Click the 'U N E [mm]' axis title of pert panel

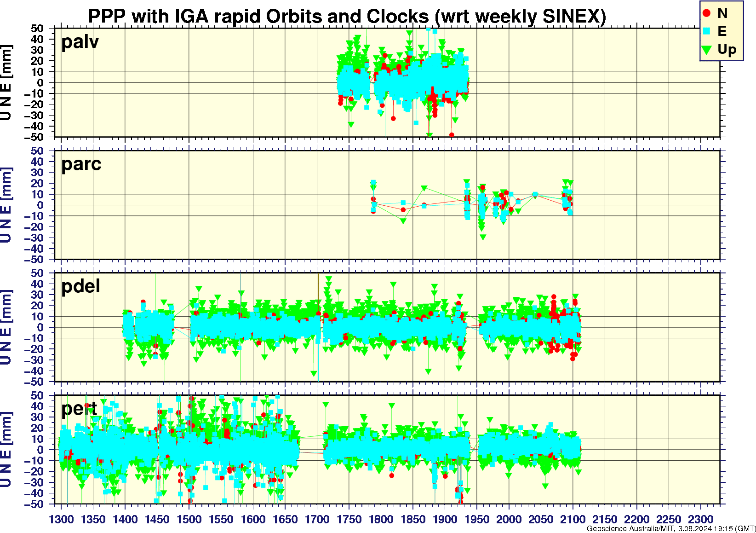point(6,450)
